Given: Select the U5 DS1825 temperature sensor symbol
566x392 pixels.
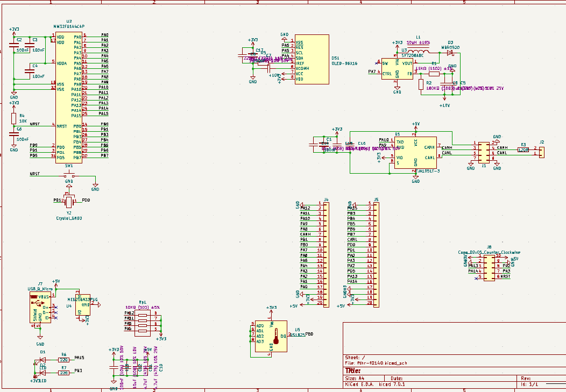Looking at the screenshot, I should [271, 336].
